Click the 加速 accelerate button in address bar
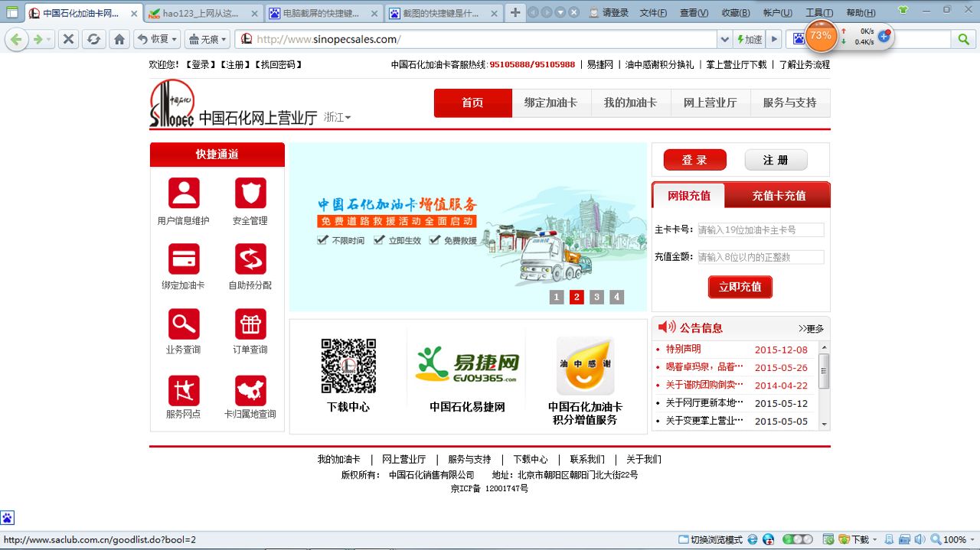Screen dimensions: 980x550 pos(749,39)
